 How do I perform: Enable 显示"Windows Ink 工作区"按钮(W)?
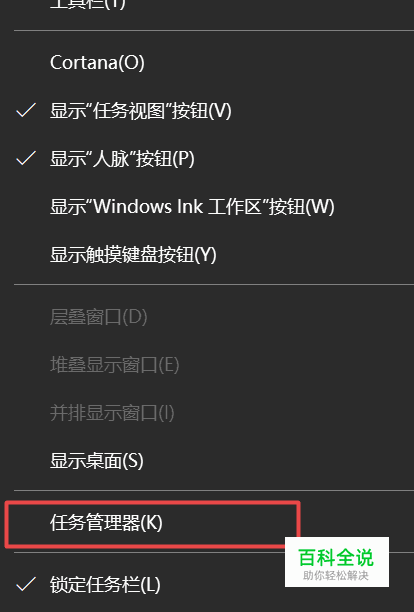point(207,206)
